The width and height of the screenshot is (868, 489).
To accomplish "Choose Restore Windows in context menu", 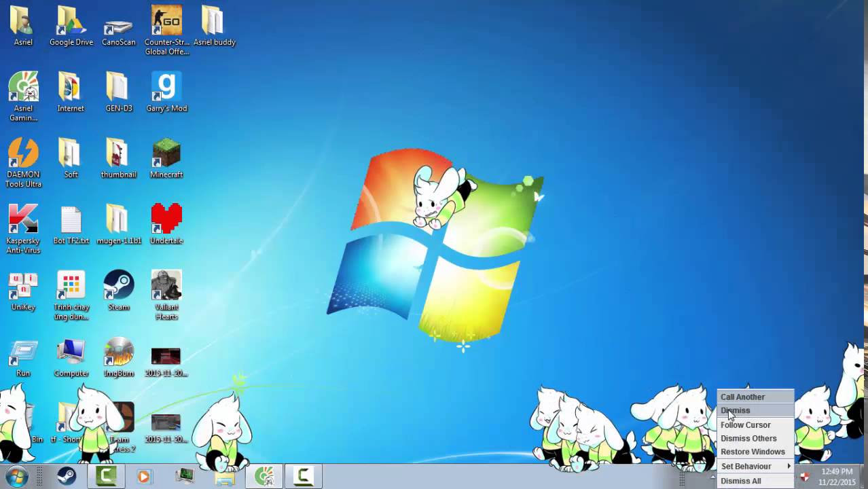I will coord(756,452).
